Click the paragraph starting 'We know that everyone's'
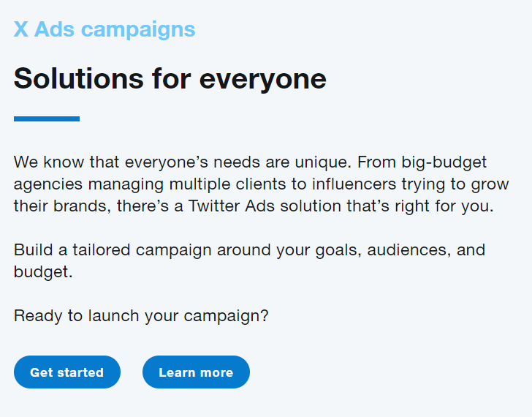The height and width of the screenshot is (417, 532). tap(262, 184)
